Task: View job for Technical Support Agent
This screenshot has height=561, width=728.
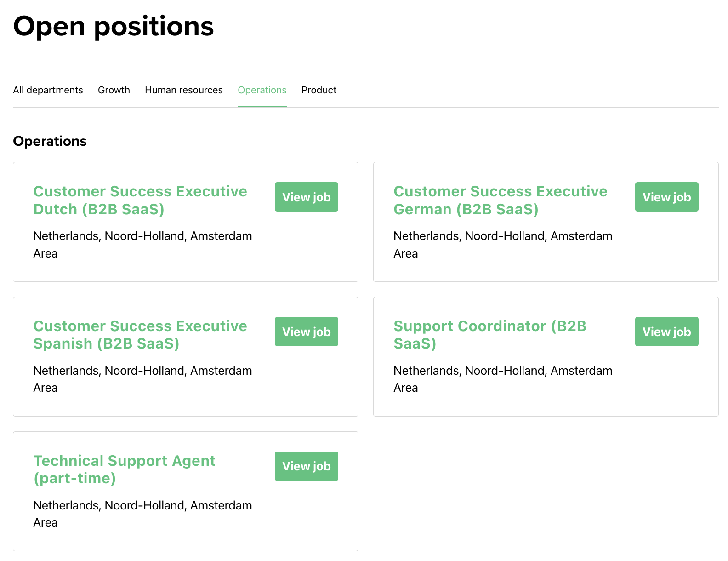Action: click(306, 466)
